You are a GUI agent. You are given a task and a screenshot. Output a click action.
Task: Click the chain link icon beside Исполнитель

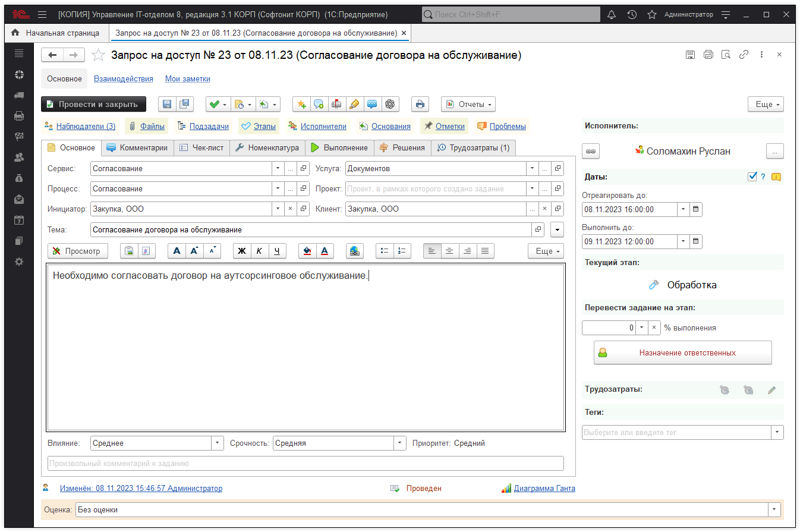click(590, 151)
